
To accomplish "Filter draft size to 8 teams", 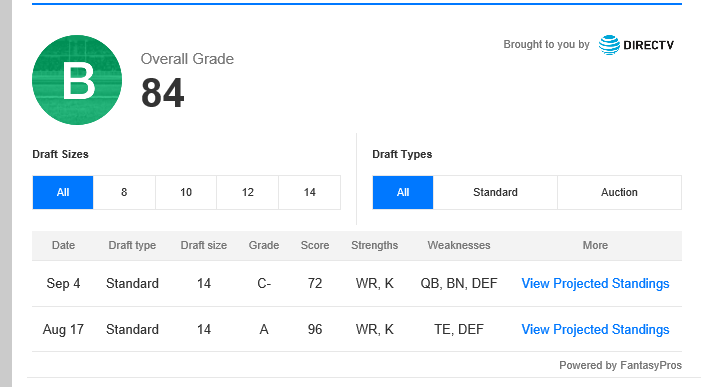I will (x=124, y=192).
